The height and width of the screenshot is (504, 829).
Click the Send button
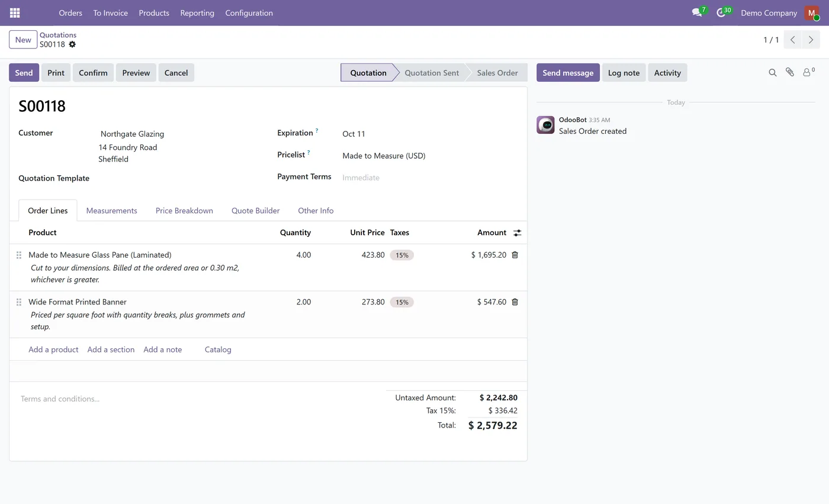click(24, 72)
